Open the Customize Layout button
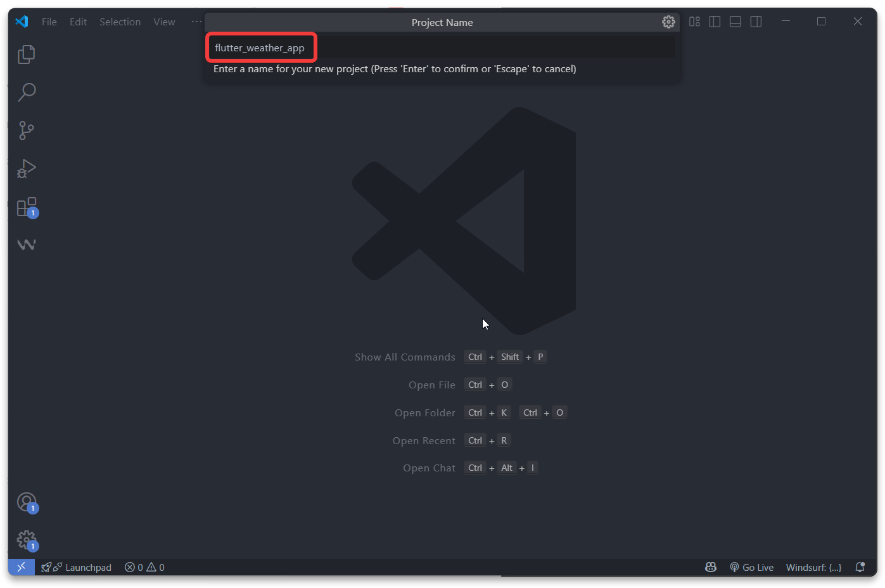The height and width of the screenshot is (588, 885). (x=694, y=22)
